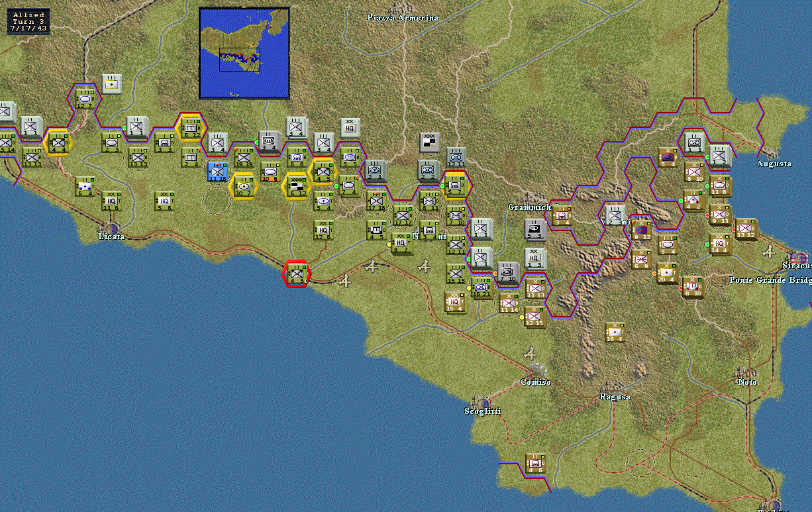
Task: Select the grey 1-3 HQ counter
Action: click(535, 258)
